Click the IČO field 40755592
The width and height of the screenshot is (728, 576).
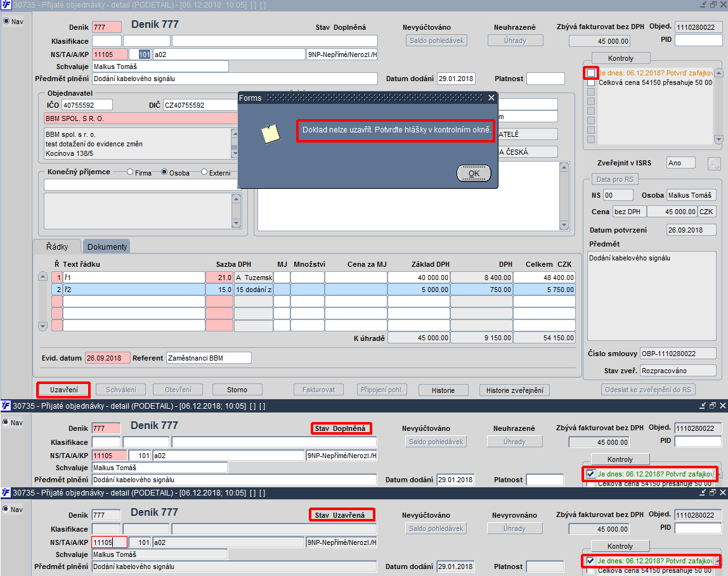point(88,105)
